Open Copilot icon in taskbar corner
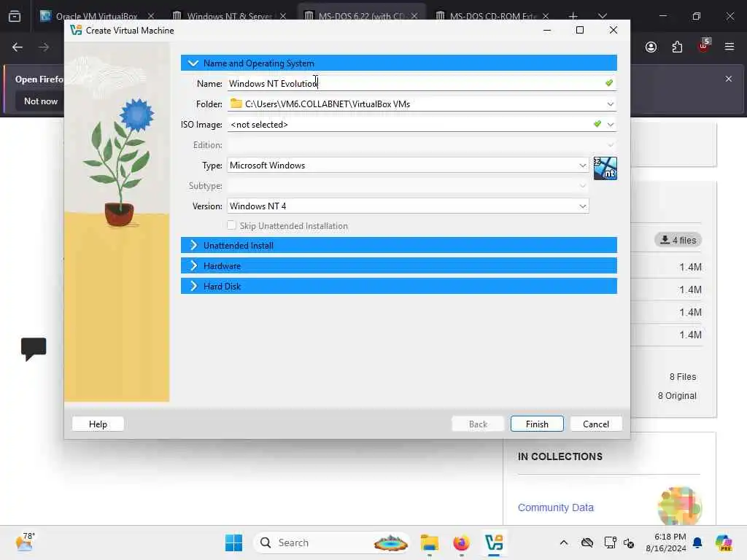The image size is (747, 560). [724, 542]
